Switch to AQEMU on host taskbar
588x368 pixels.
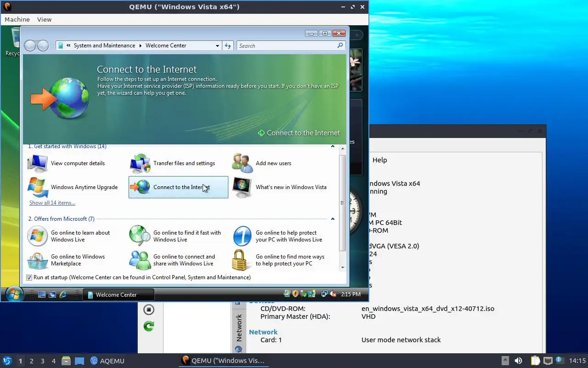point(107,361)
